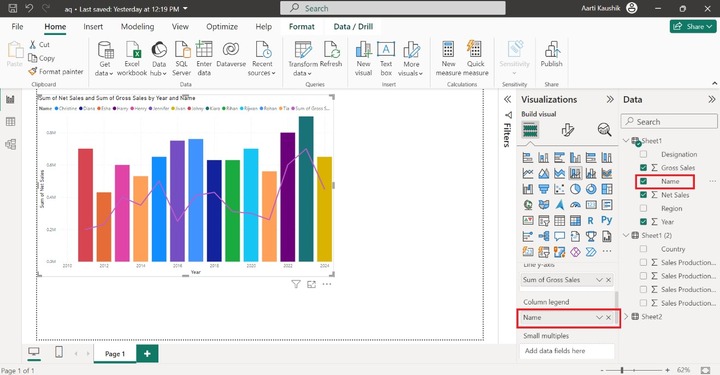720x375 pixels.
Task: Toggle the Designation field checkbox
Action: point(643,154)
